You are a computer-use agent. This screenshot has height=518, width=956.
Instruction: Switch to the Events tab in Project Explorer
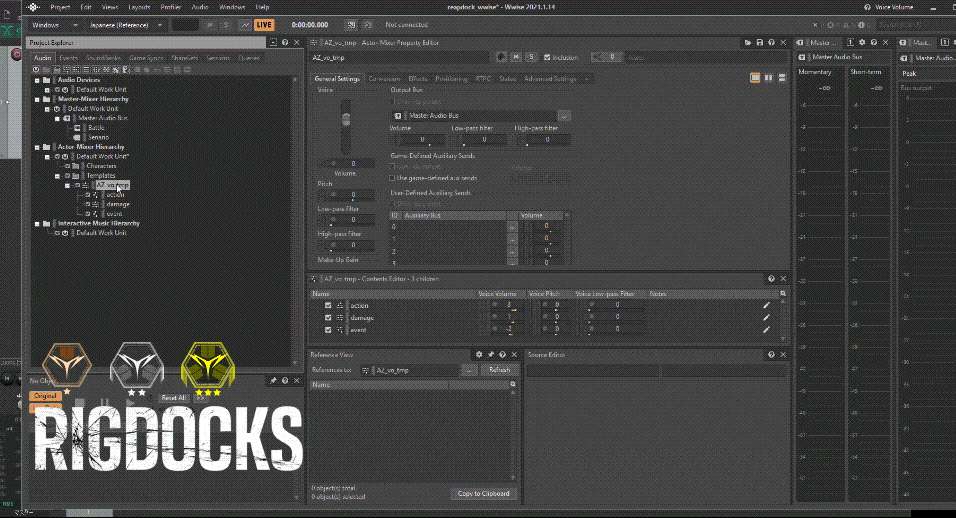pyautogui.click(x=68, y=58)
